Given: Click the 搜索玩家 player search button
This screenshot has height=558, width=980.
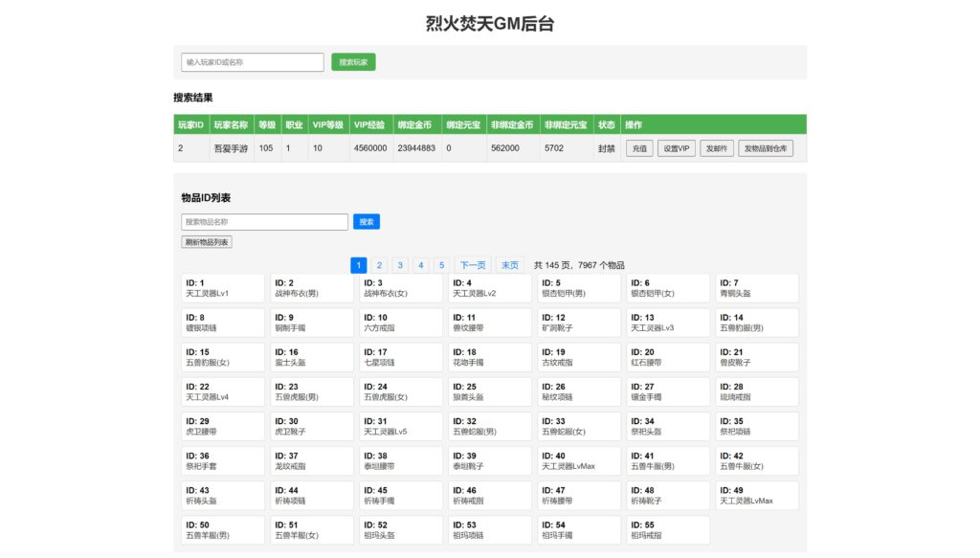Looking at the screenshot, I should [353, 60].
